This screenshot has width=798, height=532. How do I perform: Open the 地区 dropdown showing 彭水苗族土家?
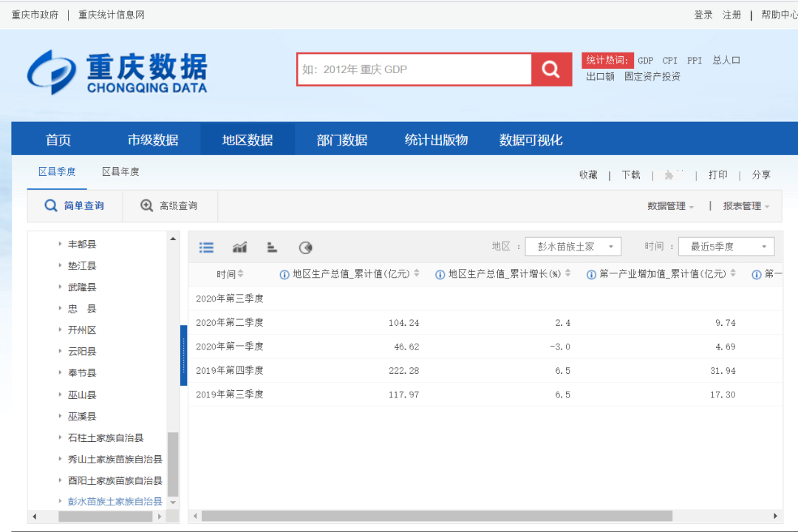pyautogui.click(x=573, y=246)
